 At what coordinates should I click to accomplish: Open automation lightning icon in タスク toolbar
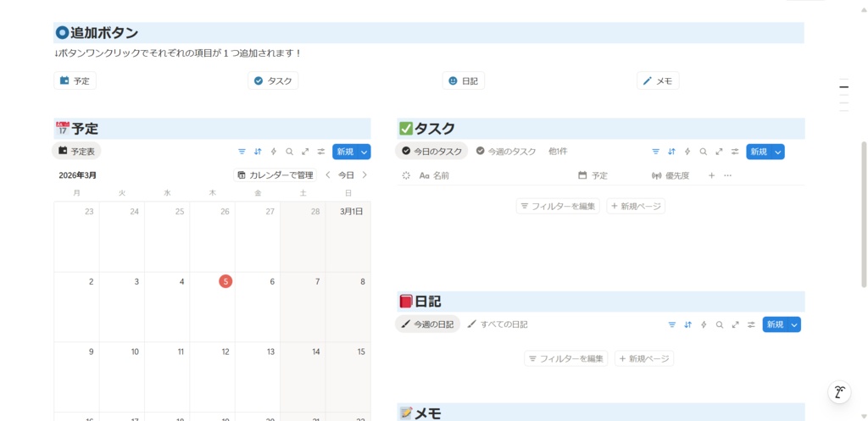pyautogui.click(x=687, y=152)
